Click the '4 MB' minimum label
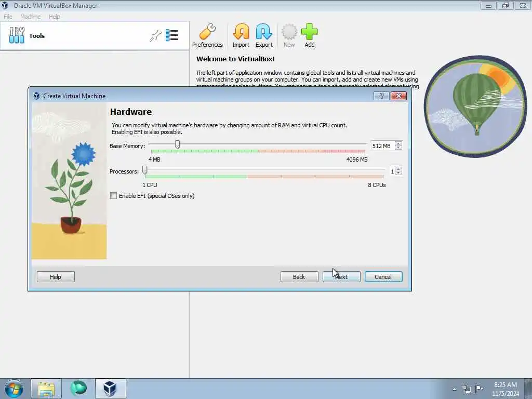Viewport: 532px width, 399px height. (154, 159)
